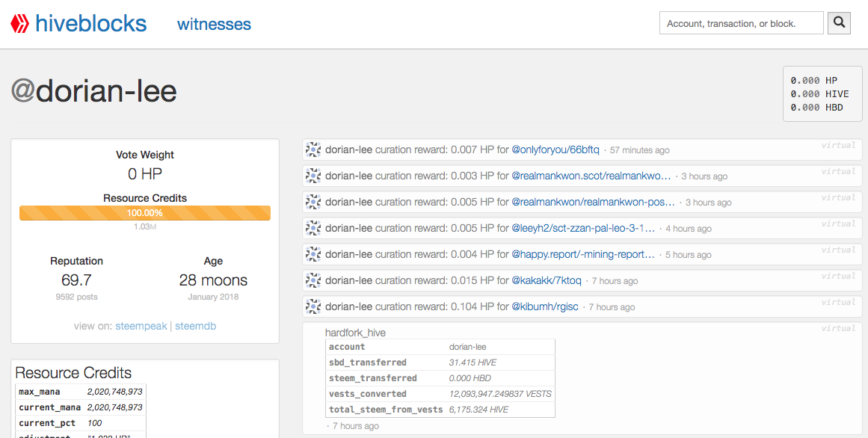Click avatar icon beside leeyh2 curation reward

click(313, 229)
